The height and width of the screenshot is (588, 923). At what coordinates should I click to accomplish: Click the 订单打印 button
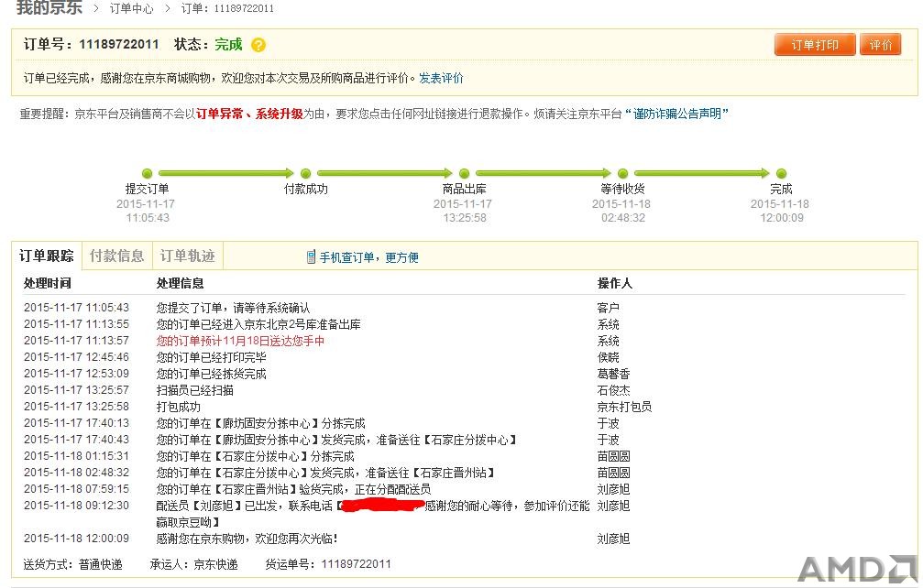click(815, 45)
